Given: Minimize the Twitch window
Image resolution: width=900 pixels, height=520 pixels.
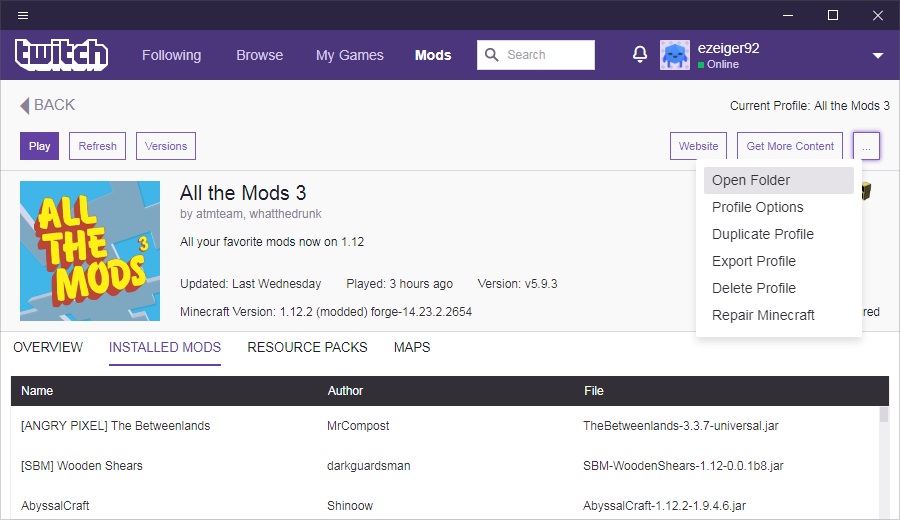Looking at the screenshot, I should 788,15.
